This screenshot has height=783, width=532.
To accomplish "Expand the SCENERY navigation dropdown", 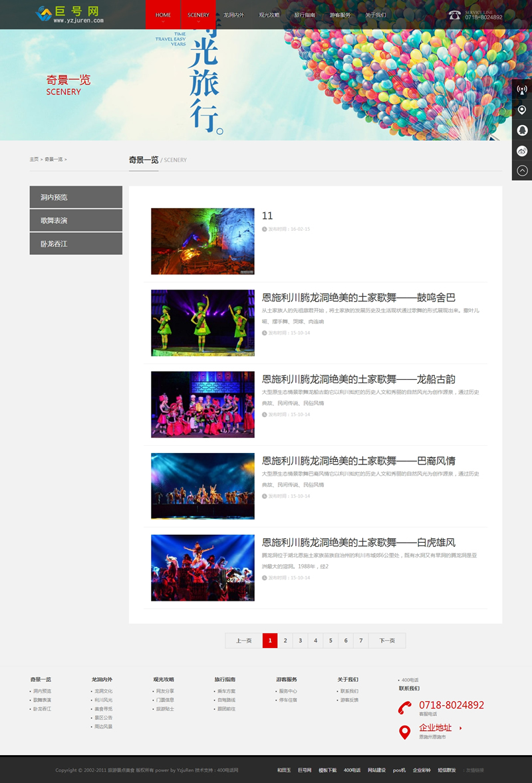I will (198, 15).
